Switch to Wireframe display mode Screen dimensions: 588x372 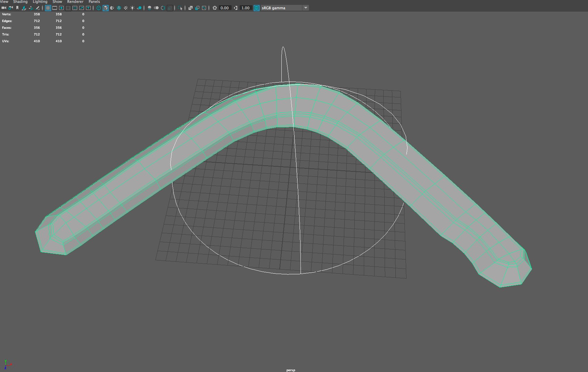tap(99, 8)
